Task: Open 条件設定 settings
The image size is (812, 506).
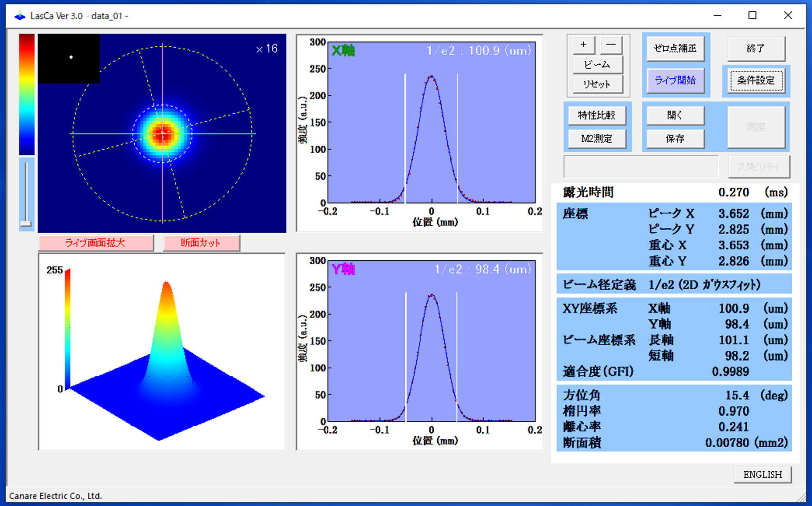Action: click(756, 81)
